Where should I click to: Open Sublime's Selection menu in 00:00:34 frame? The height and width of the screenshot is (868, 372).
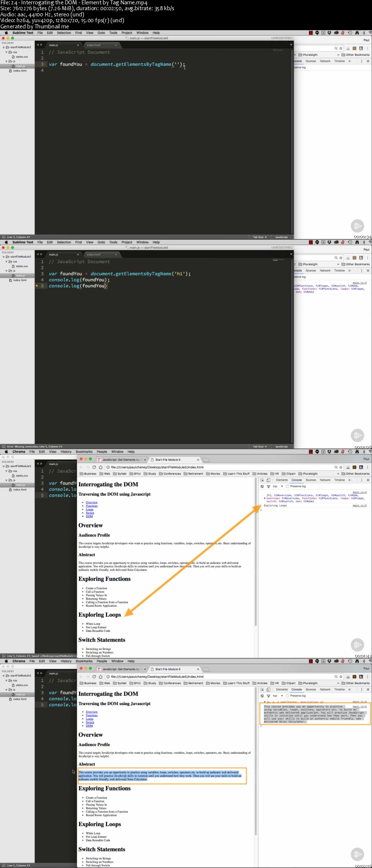click(64, 33)
